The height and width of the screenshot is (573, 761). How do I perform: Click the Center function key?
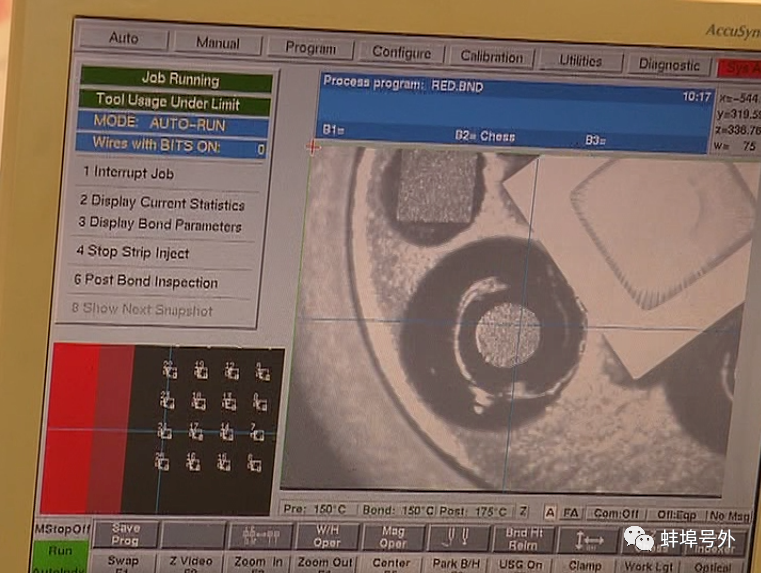(x=391, y=564)
